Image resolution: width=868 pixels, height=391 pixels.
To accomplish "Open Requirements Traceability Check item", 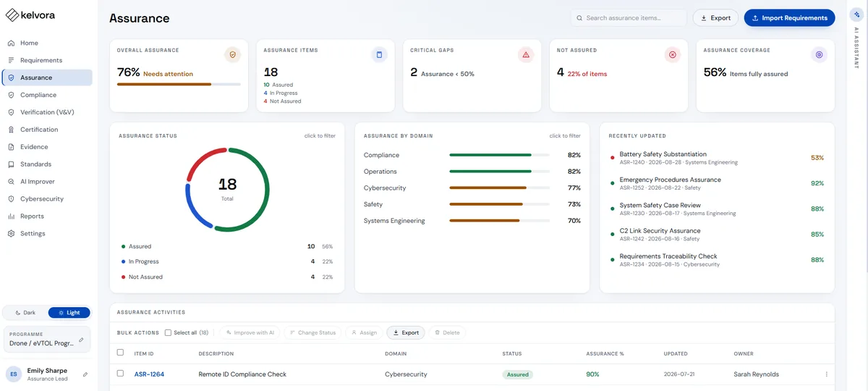I will 717,259.
